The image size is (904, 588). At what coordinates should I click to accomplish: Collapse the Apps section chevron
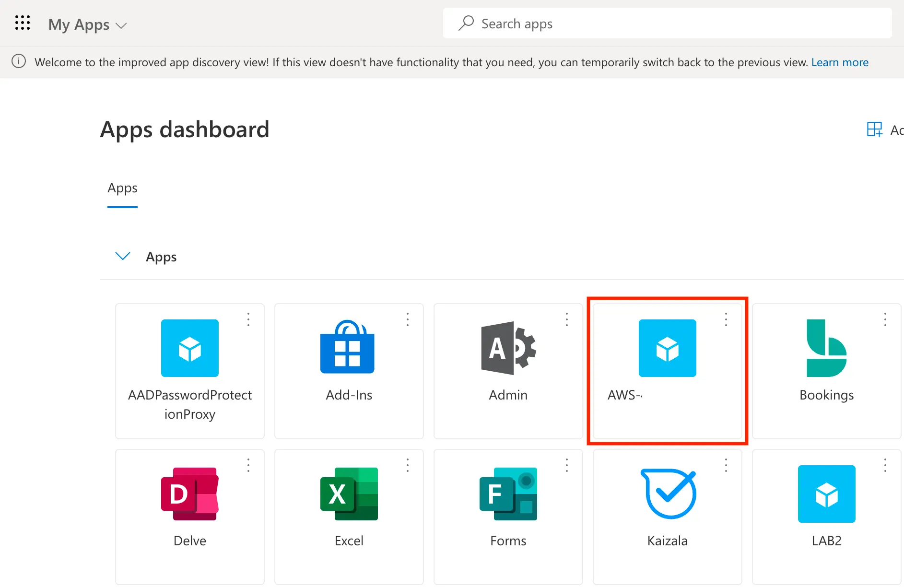[123, 256]
